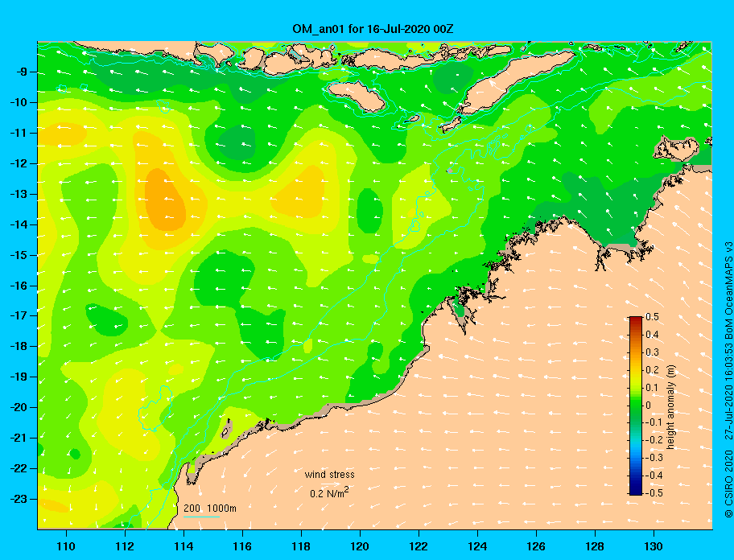Click longitude axis label 130
Image resolution: width=734 pixels, height=560 pixels.
654,546
